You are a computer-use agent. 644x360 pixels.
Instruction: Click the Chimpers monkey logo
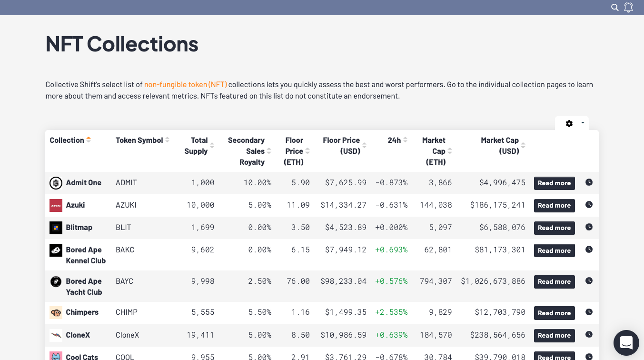pos(56,312)
